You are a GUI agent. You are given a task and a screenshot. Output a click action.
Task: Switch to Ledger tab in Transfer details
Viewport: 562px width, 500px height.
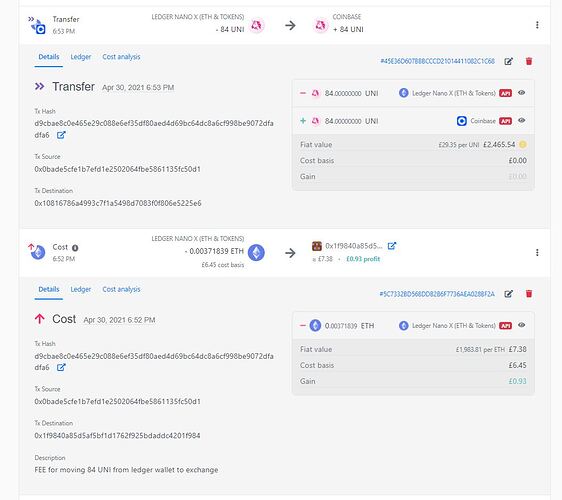tap(81, 57)
